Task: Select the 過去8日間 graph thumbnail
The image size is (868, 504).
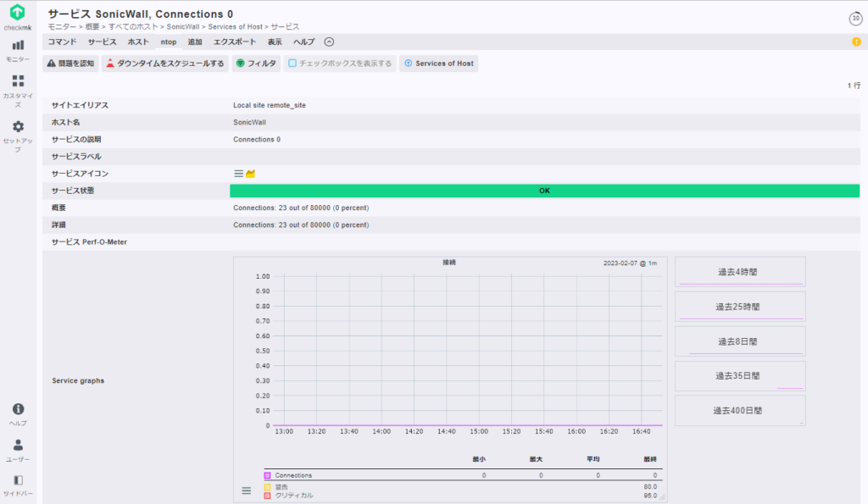Action: point(740,341)
